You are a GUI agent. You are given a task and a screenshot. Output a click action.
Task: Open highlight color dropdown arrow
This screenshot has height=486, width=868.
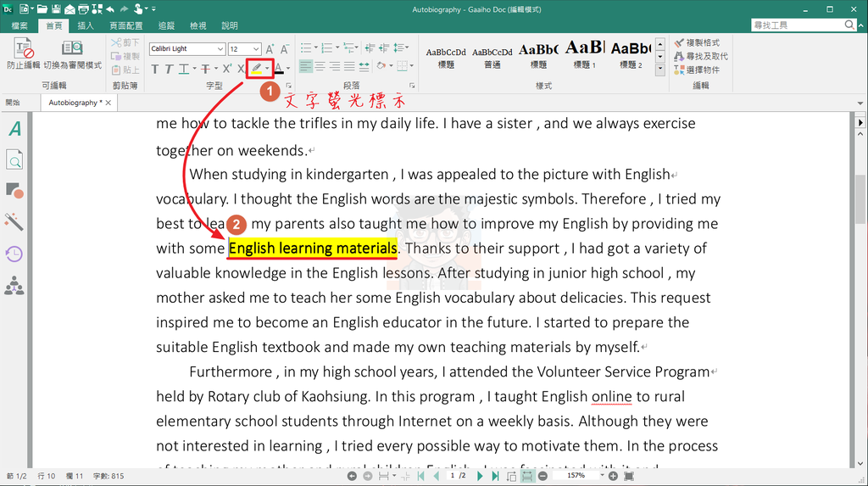(267, 69)
